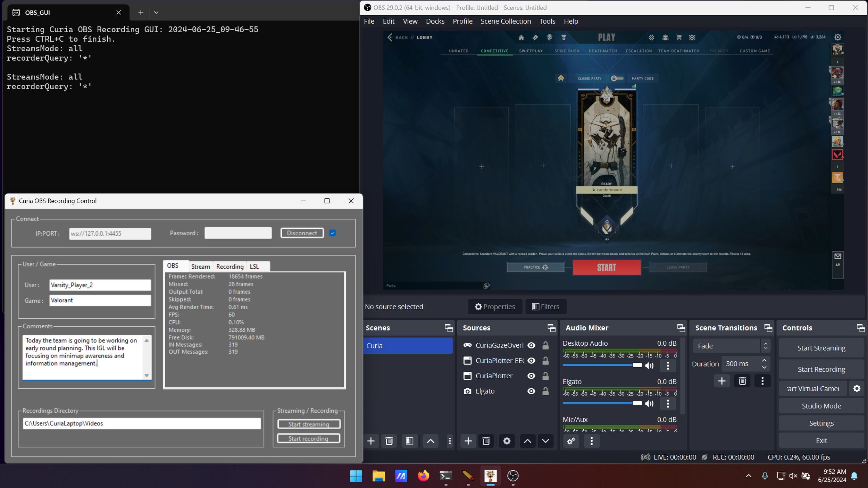Click the Recordings Directory path field
The image size is (868, 488).
click(142, 423)
